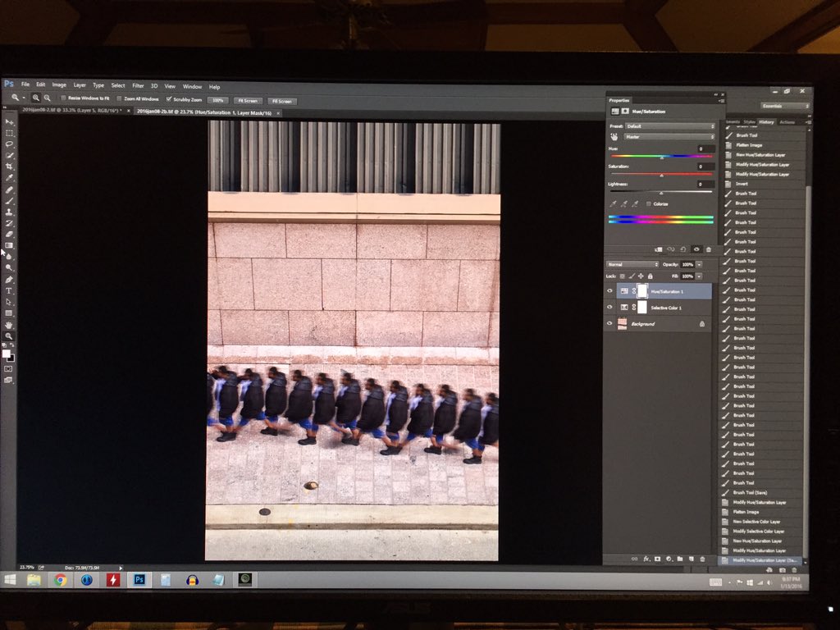The height and width of the screenshot is (630, 840).
Task: Enable Resize Windows to Fit checkbox
Action: (63, 98)
